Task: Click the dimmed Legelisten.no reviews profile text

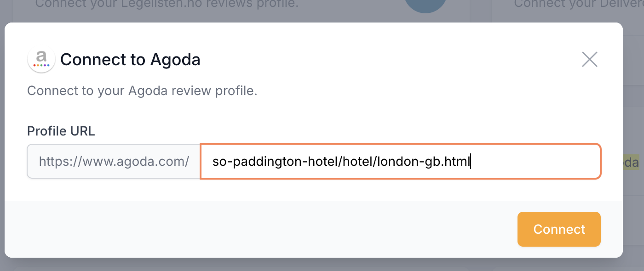Action: [167, 5]
